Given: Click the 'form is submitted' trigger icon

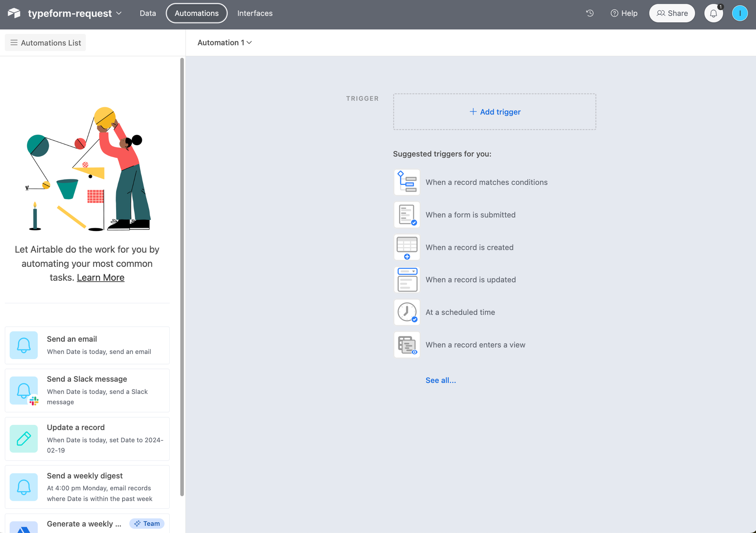Looking at the screenshot, I should (407, 215).
